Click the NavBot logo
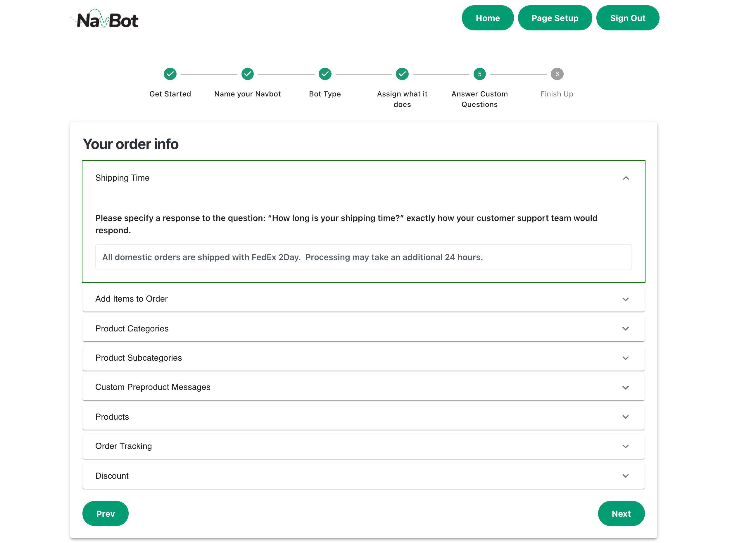This screenshot has height=543, width=756. pyautogui.click(x=105, y=19)
